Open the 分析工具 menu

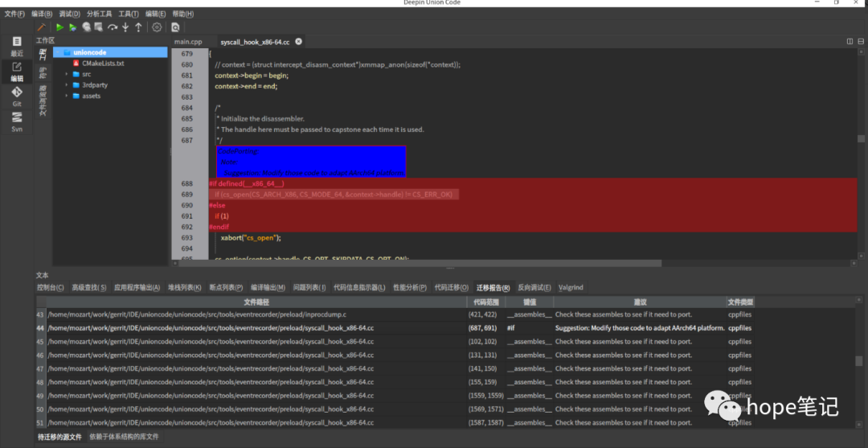99,14
